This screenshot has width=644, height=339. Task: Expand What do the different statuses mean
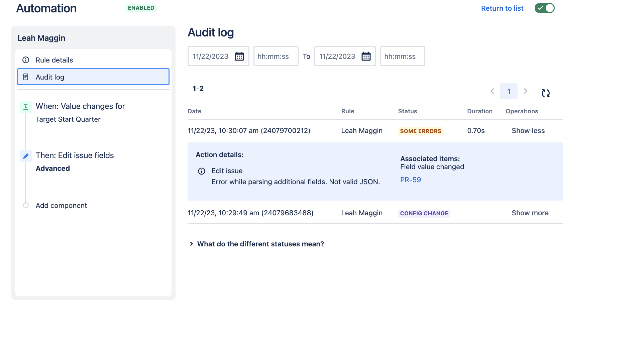click(260, 244)
